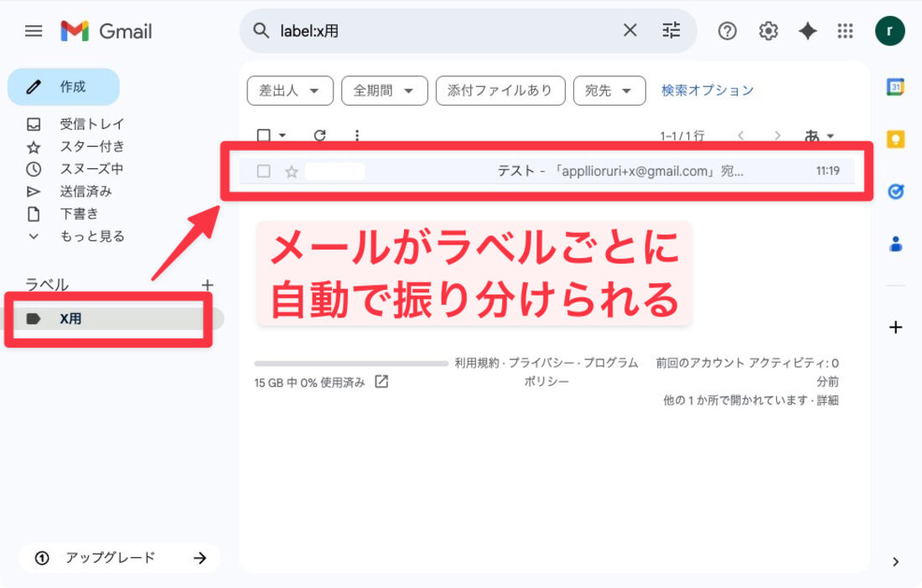The height and width of the screenshot is (588, 922).
Task: Click the Gmail logo
Action: pyautogui.click(x=106, y=30)
